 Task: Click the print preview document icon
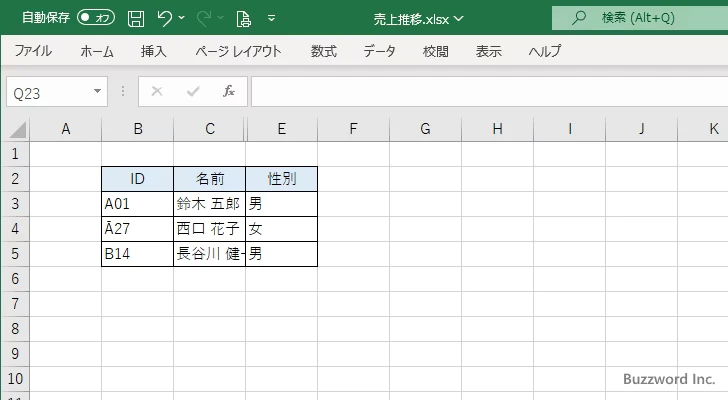tap(244, 19)
